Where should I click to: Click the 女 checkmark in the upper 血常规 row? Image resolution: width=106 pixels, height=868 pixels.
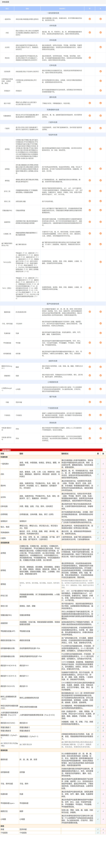click(x=100, y=149)
